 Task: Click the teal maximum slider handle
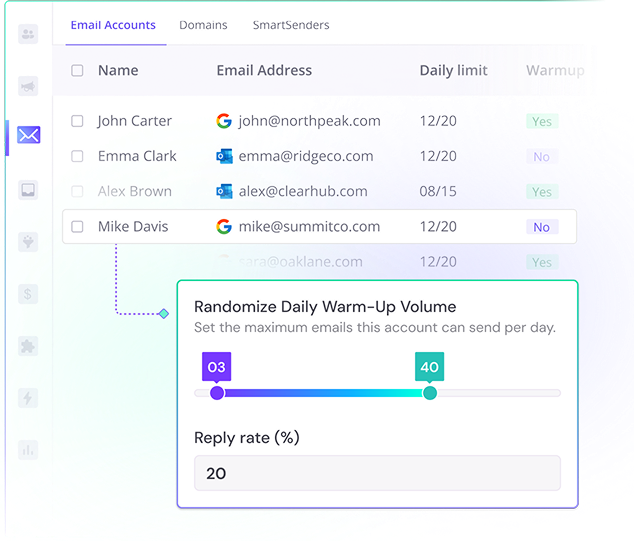(430, 393)
